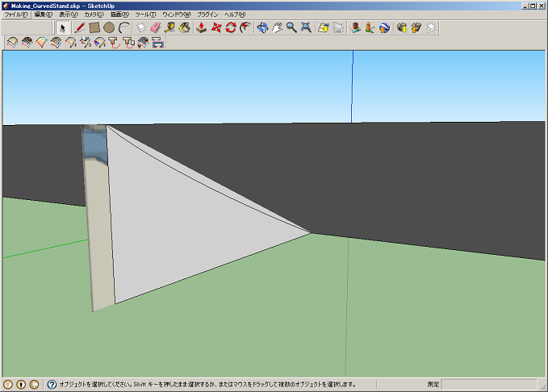Viewport: 548px width, 392px height.
Task: Select the arrow Select tool
Action: tap(64, 27)
